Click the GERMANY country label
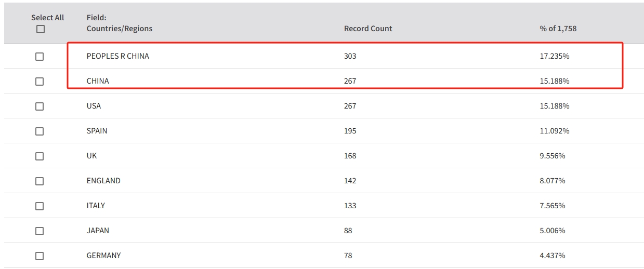Viewport: 644px width, 269px height. tap(103, 255)
